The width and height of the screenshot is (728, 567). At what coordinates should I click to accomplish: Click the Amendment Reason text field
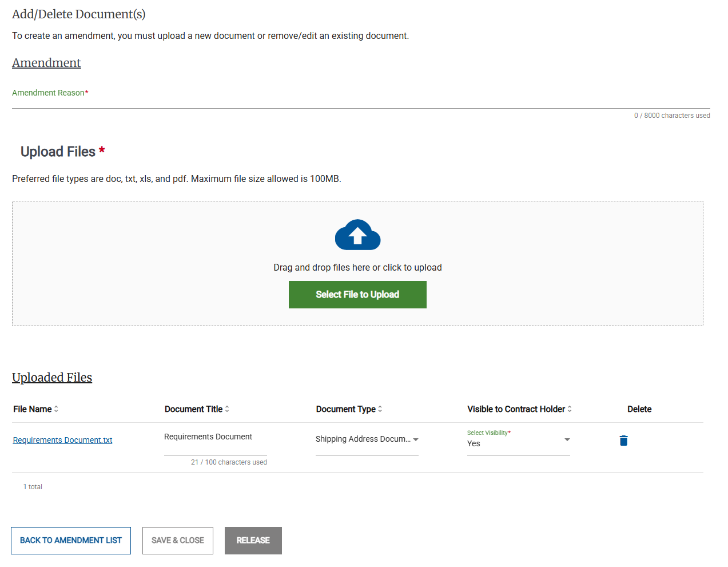coord(229,103)
